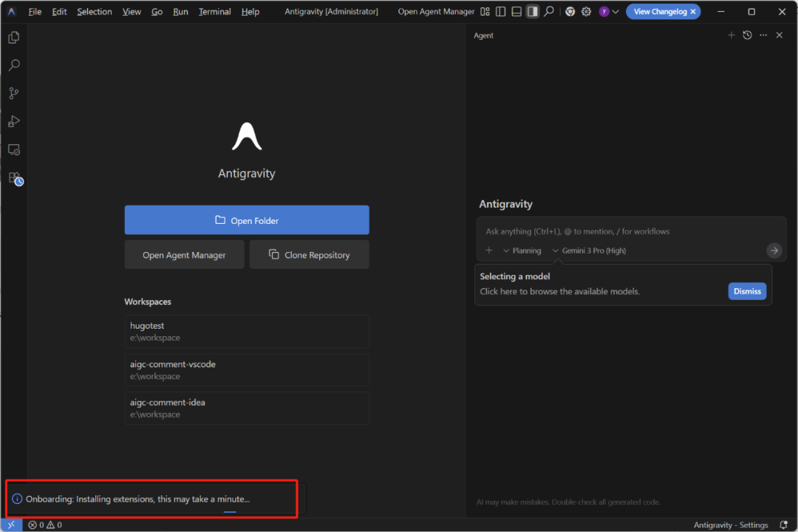Click the purple account avatar
This screenshot has height=532, width=798.
tap(604, 11)
